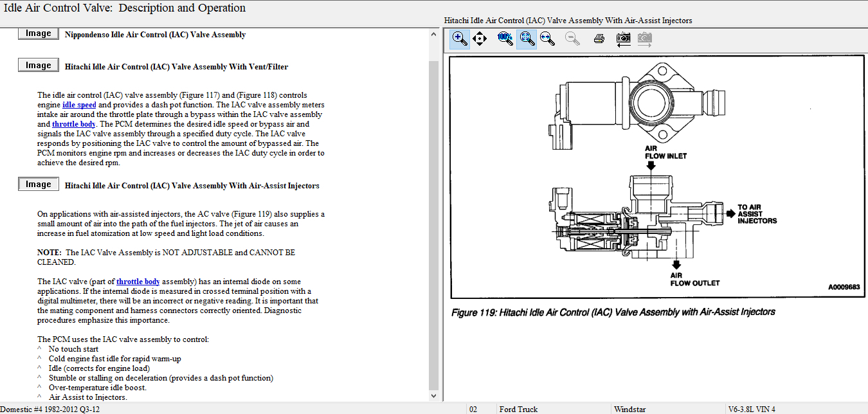Go to next image using camera icon
This screenshot has height=414, width=868.
coord(644,39)
